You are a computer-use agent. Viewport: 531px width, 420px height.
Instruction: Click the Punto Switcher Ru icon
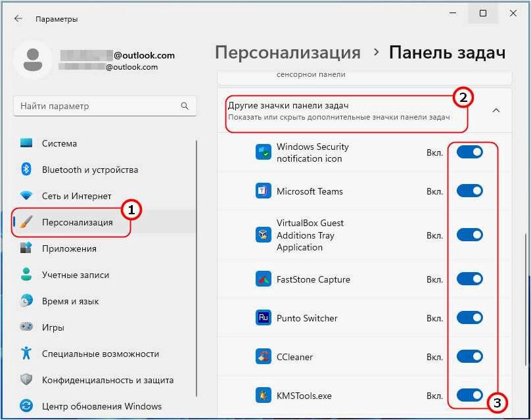point(263,317)
